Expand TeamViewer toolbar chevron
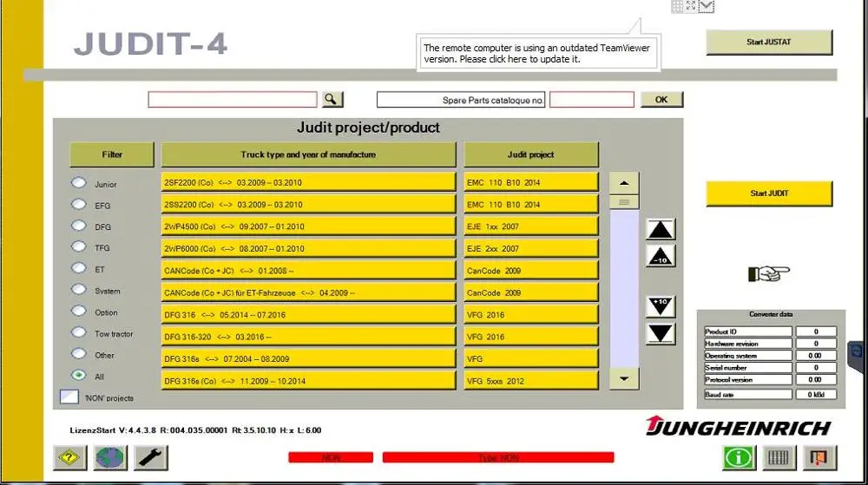This screenshot has height=485, width=868. [707, 6]
